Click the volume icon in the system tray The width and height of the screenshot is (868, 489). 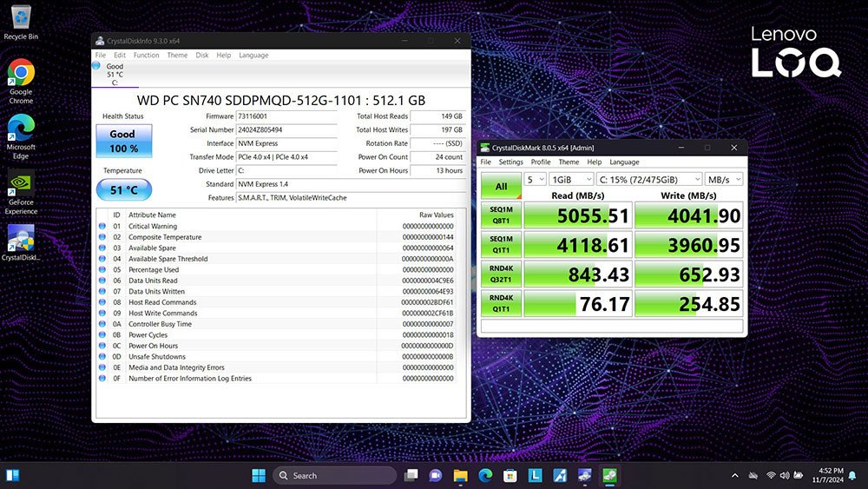pos(785,475)
